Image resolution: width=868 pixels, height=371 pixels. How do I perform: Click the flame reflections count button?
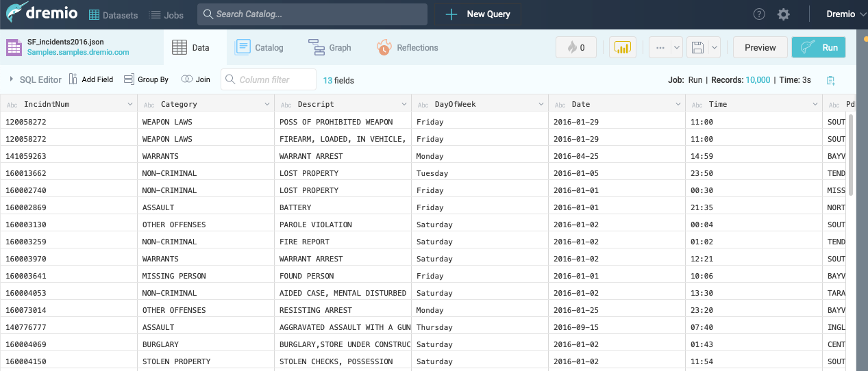click(575, 47)
